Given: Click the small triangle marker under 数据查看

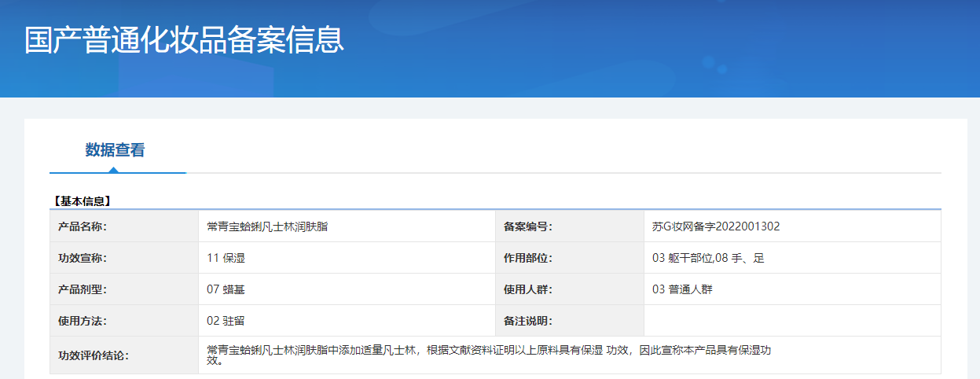Looking at the screenshot, I should (115, 169).
